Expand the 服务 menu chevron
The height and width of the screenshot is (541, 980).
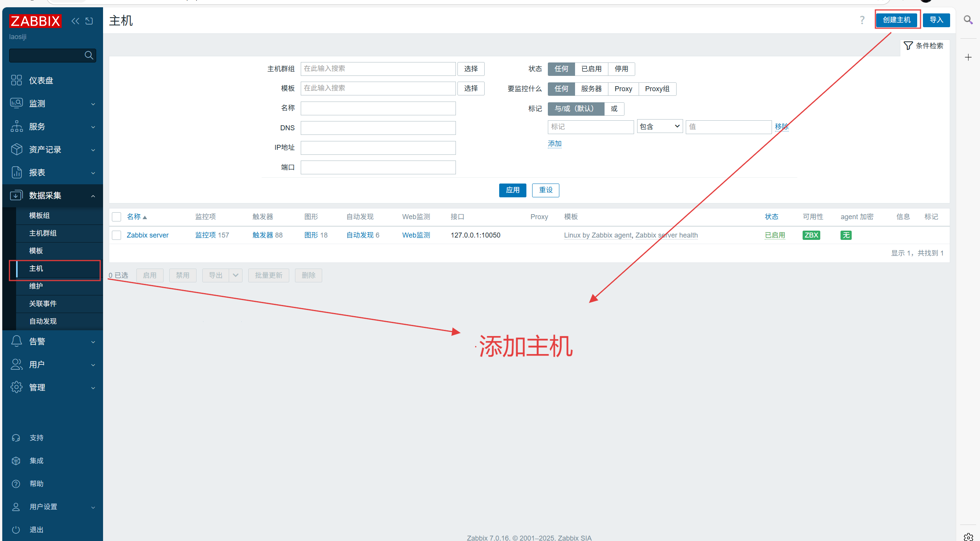pos(93,127)
